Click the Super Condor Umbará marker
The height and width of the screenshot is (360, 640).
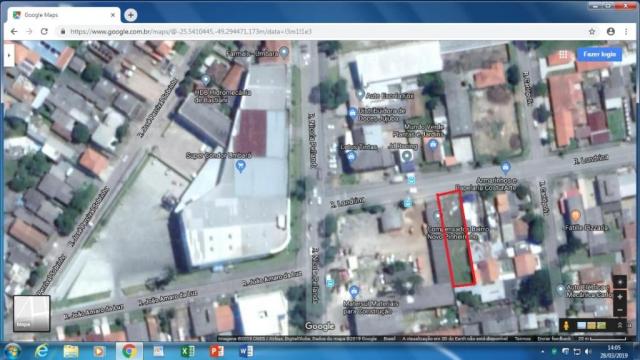point(240,166)
